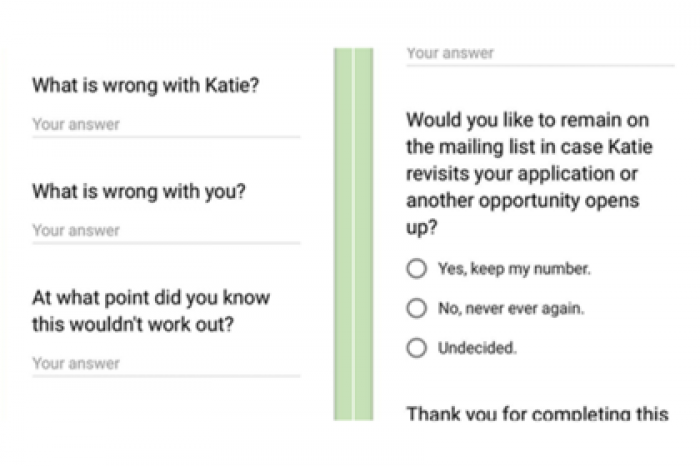Click the 'At what point did you know' question text

[x=151, y=298]
